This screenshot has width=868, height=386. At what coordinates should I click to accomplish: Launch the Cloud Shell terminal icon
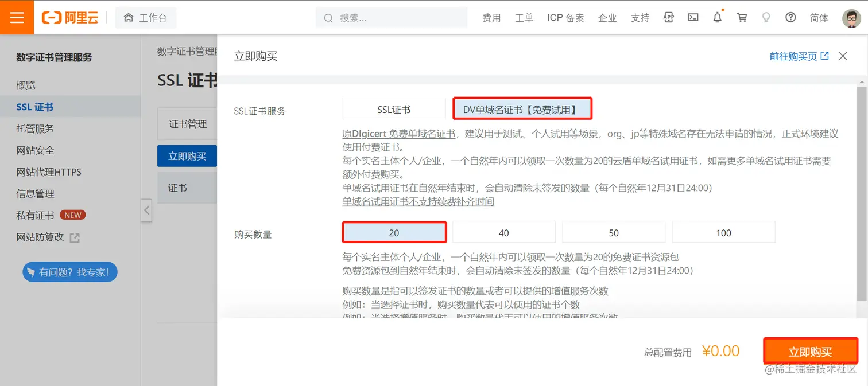pyautogui.click(x=693, y=17)
